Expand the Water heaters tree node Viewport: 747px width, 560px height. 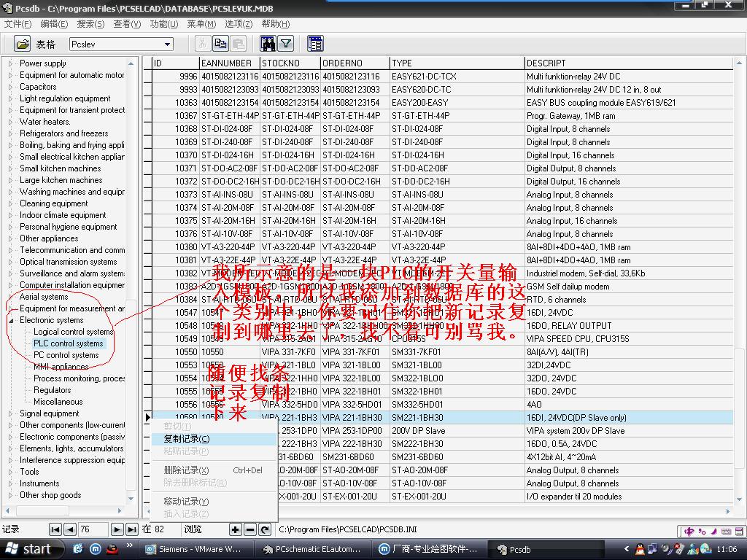[x=10, y=122]
